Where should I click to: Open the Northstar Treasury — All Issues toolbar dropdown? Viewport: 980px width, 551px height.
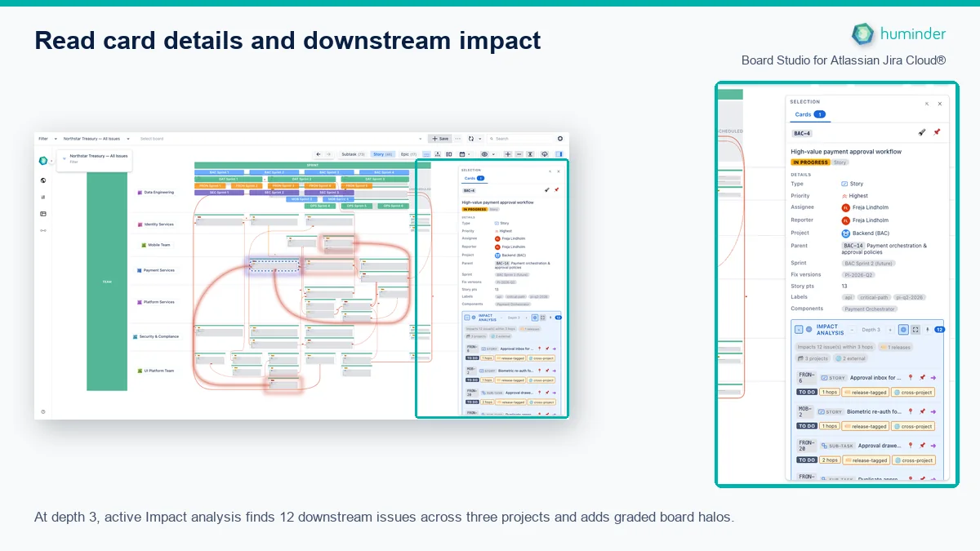point(96,139)
